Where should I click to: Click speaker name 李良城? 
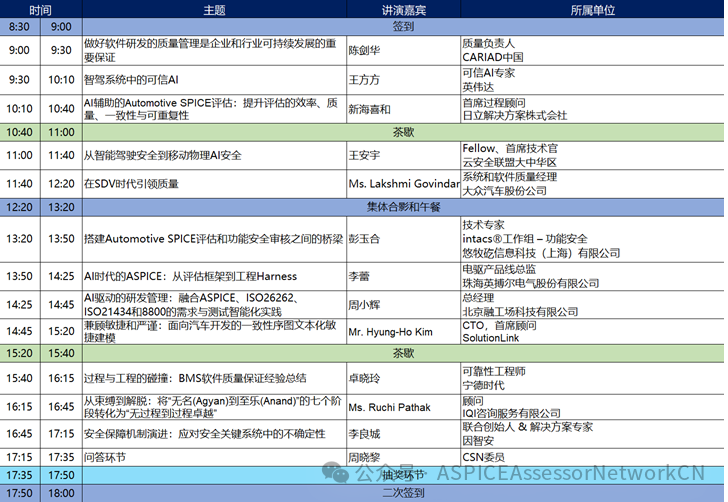(x=364, y=434)
